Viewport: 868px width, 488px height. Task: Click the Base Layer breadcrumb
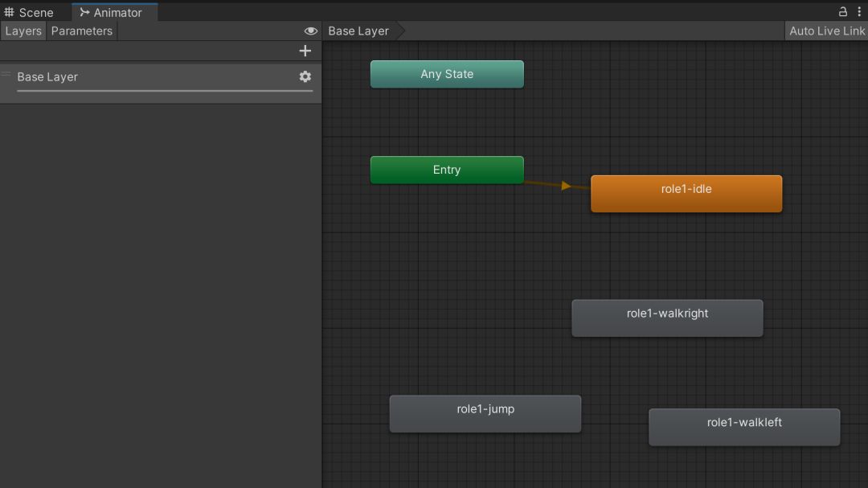click(358, 31)
